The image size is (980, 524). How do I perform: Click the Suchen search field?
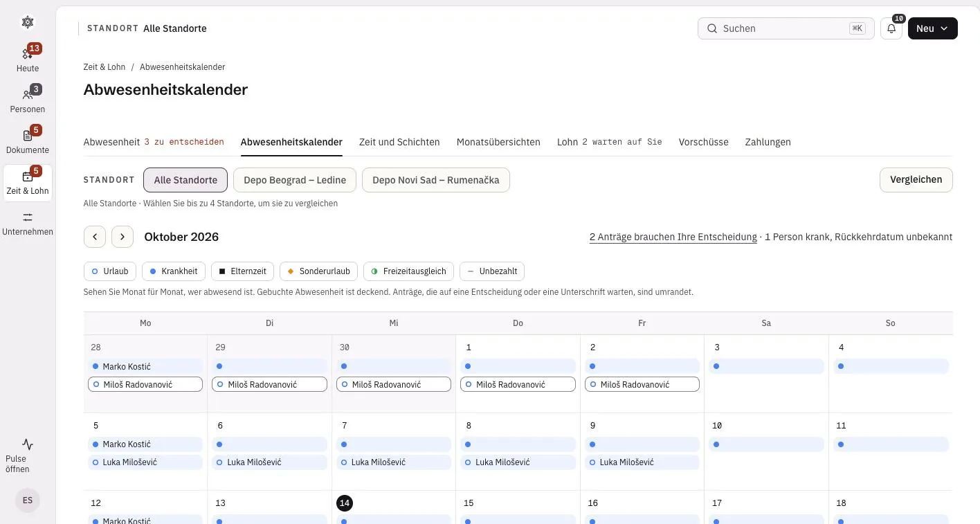(x=786, y=28)
